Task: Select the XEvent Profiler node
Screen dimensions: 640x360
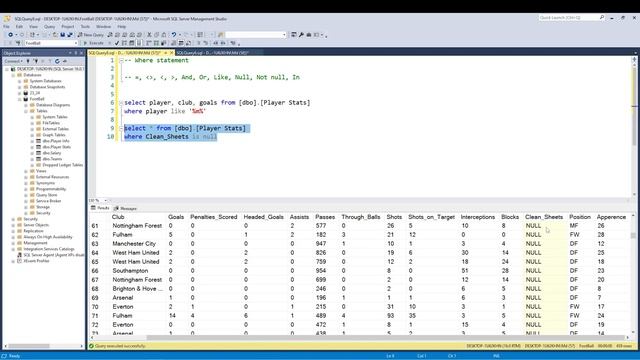Action: pos(36,261)
